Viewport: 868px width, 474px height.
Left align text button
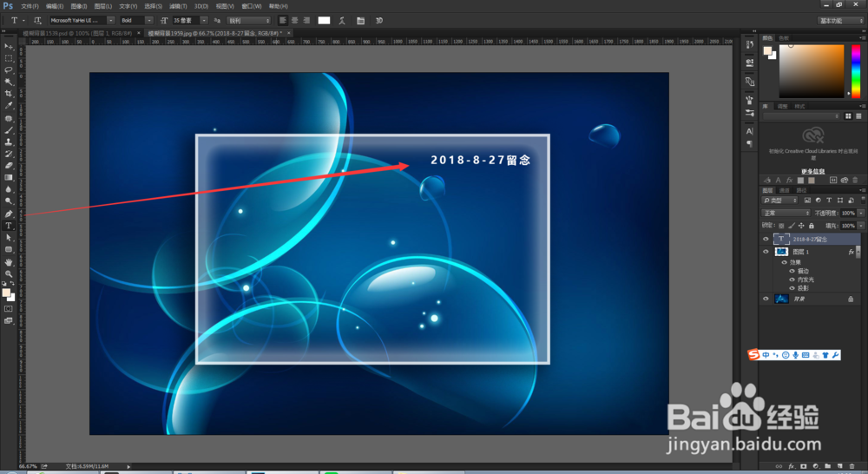point(283,21)
